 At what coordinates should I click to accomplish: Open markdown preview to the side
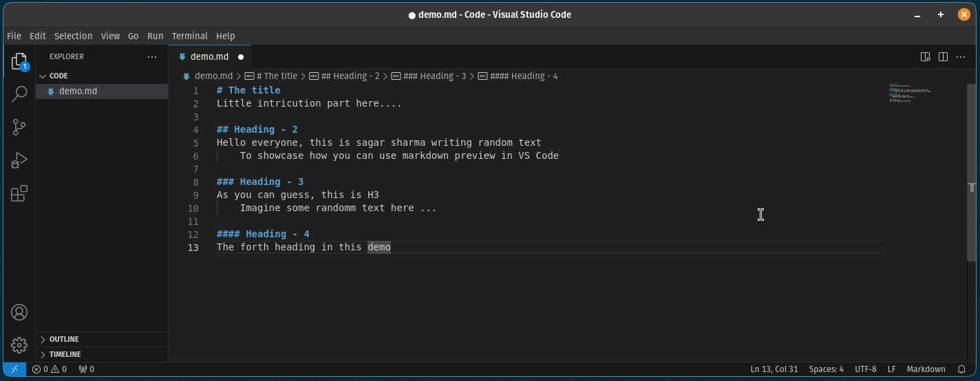(x=926, y=57)
